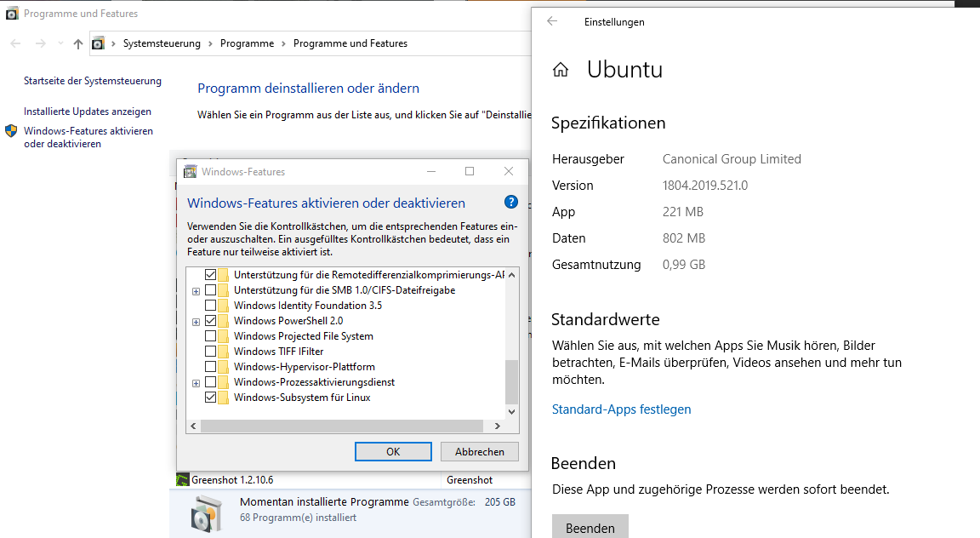
Task: Click the vertical scrollbar thumb in features list
Action: coord(511,381)
